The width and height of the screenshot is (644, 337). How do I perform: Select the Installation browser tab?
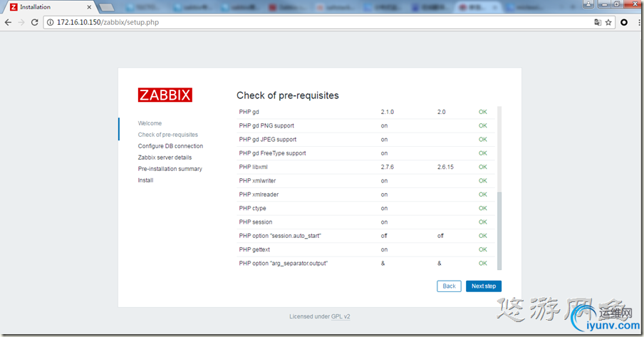coord(49,7)
